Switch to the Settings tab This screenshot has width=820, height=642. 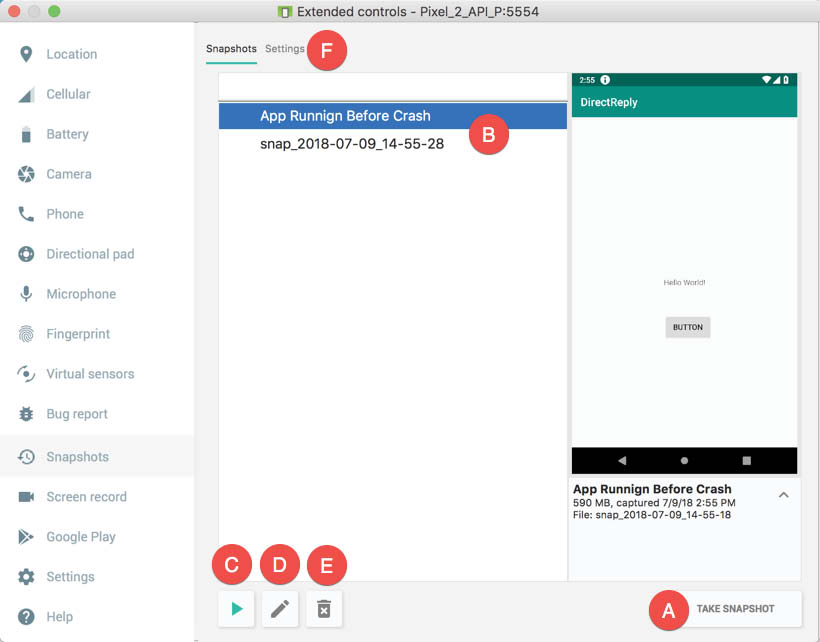pyautogui.click(x=284, y=49)
